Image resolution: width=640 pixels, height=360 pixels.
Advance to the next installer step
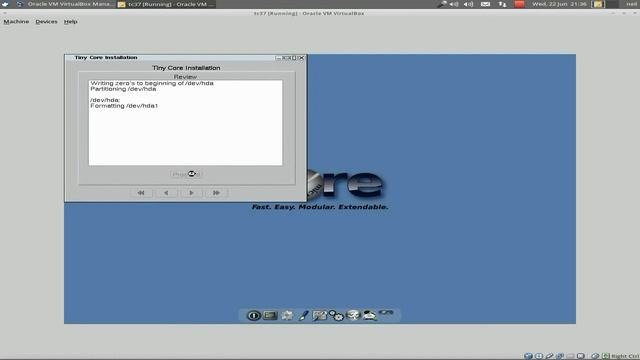click(x=191, y=193)
